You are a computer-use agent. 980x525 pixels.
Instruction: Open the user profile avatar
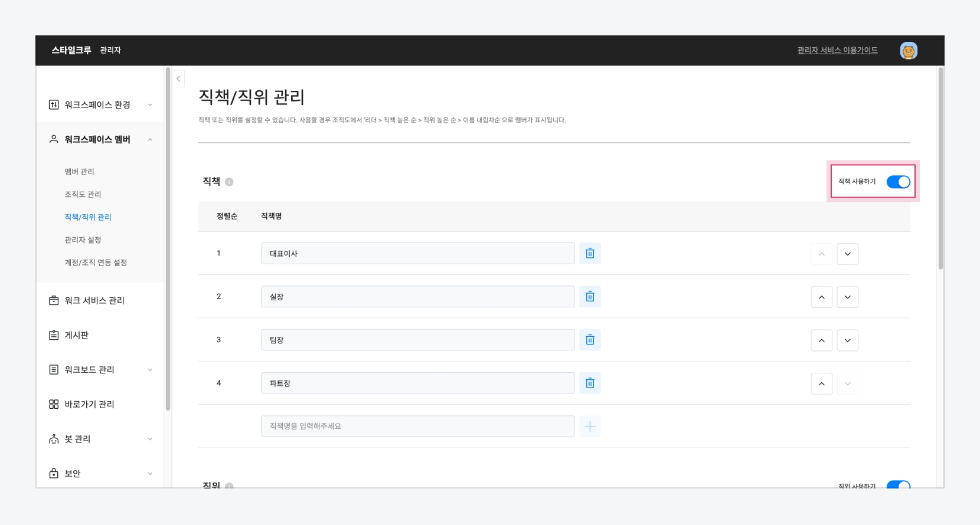pos(908,51)
